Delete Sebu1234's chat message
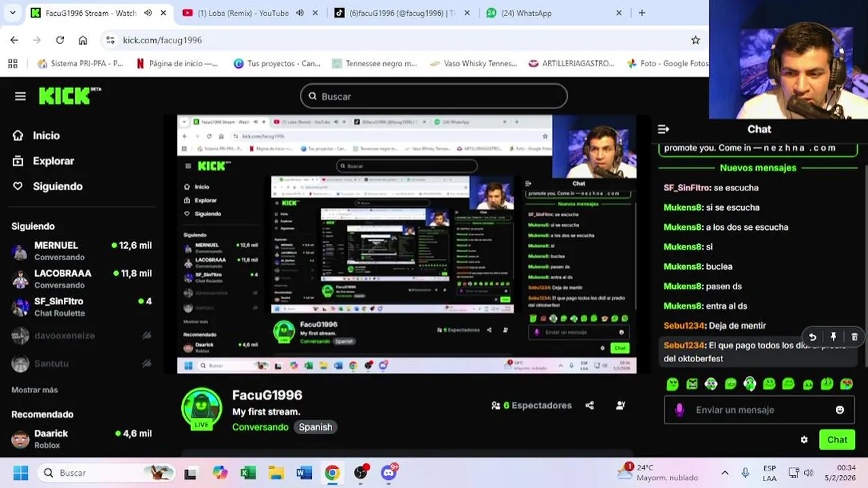Viewport: 868px width, 488px height. tap(854, 337)
